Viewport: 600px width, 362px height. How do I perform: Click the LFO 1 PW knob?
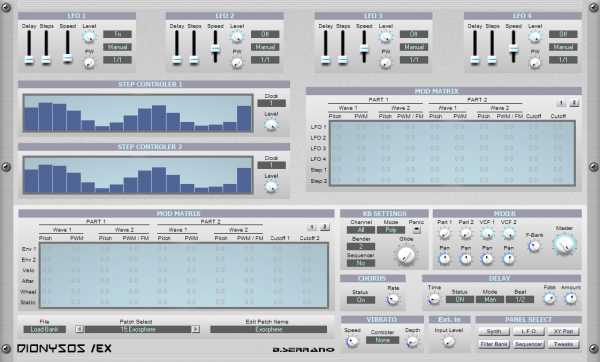89,63
